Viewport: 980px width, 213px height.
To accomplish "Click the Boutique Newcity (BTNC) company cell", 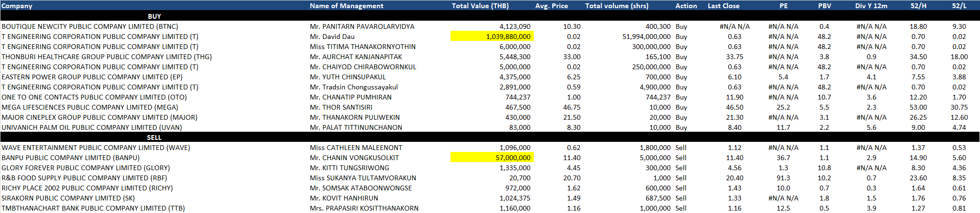I will pos(90,26).
